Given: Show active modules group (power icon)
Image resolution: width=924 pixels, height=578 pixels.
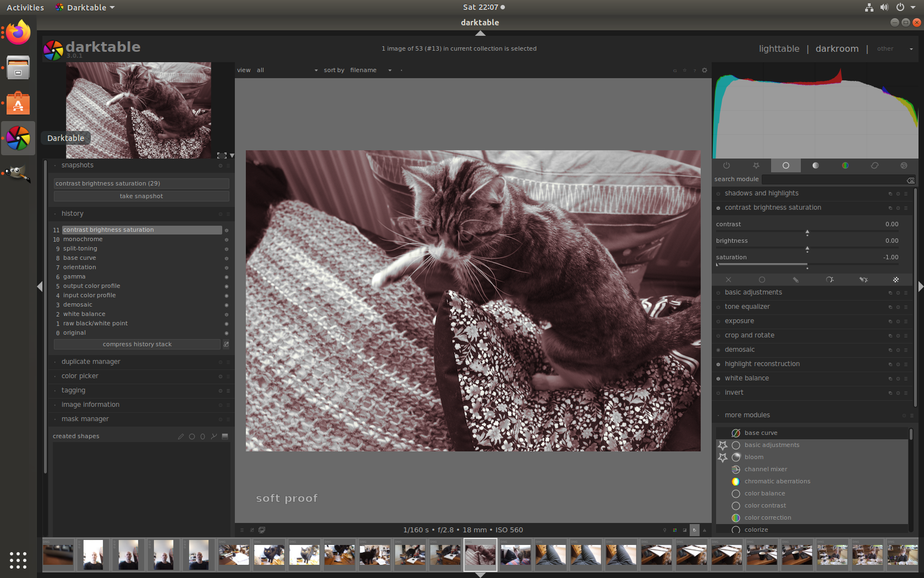Looking at the screenshot, I should (x=727, y=166).
